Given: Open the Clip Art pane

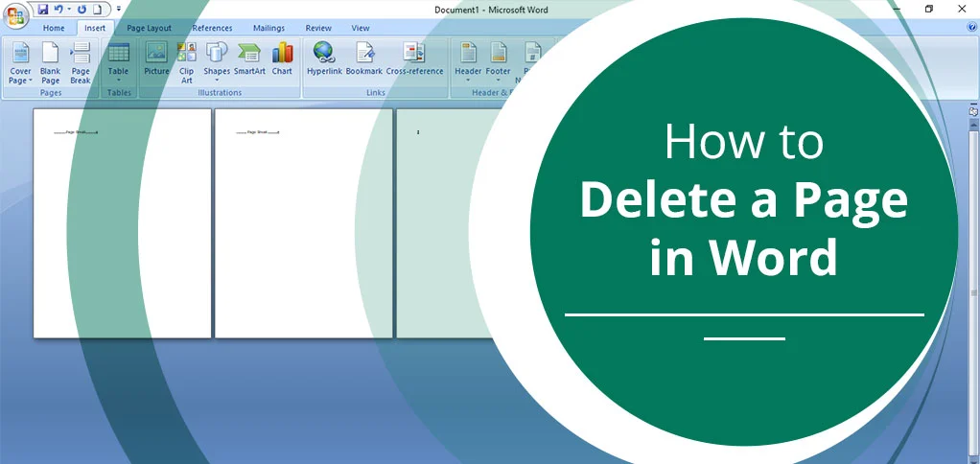Looking at the screenshot, I should (x=186, y=62).
